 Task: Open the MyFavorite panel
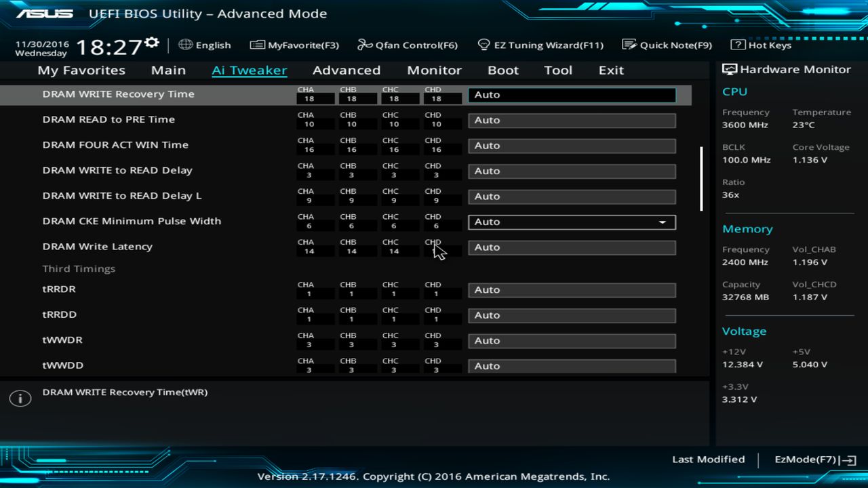pos(294,45)
